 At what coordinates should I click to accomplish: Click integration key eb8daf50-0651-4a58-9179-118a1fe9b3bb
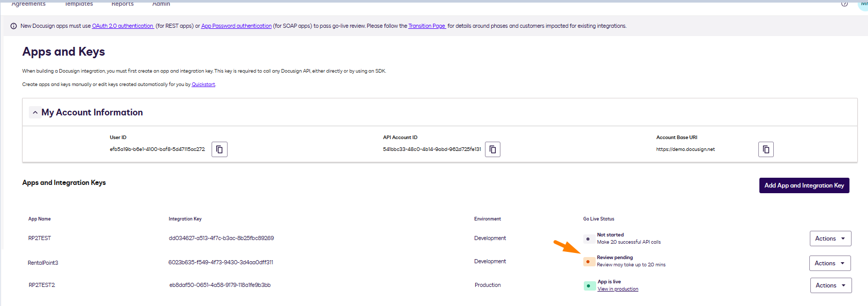(x=220, y=285)
